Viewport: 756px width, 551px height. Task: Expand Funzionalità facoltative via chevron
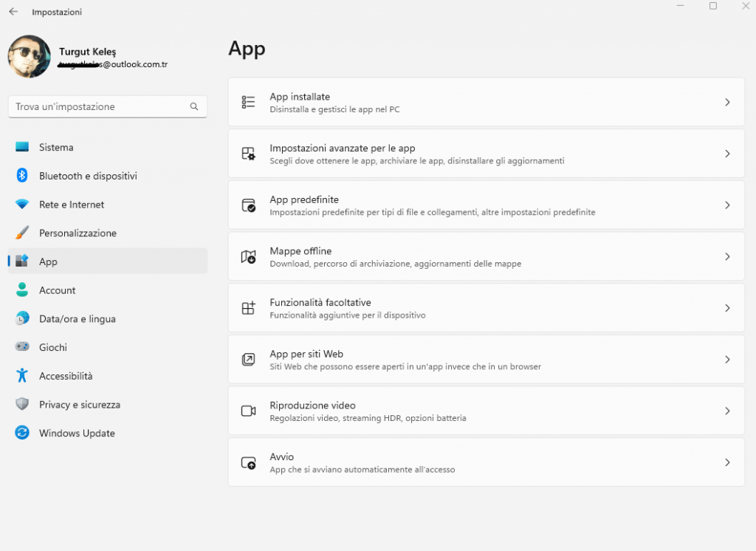click(x=727, y=308)
